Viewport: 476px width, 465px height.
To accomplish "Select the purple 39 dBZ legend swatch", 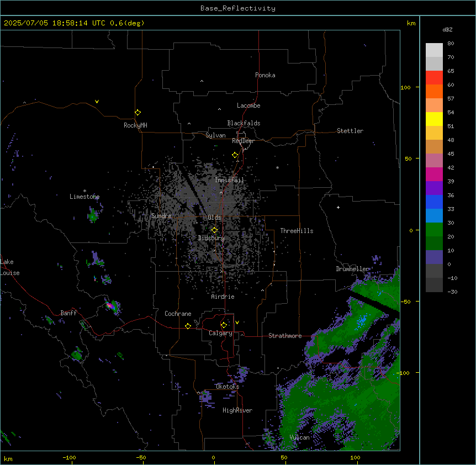I will [434, 188].
